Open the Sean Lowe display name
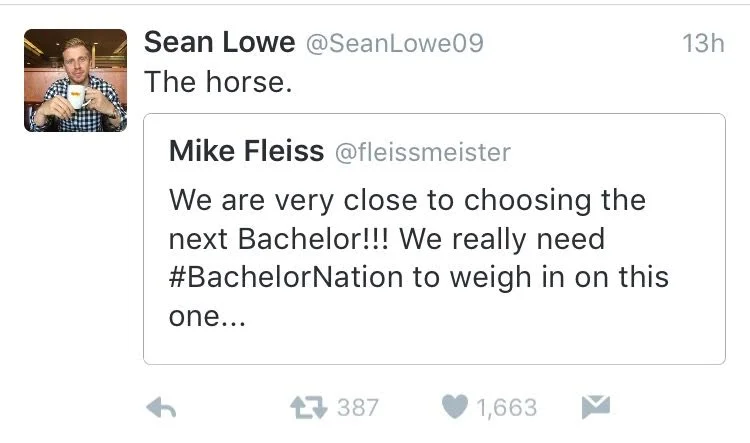 tap(219, 43)
